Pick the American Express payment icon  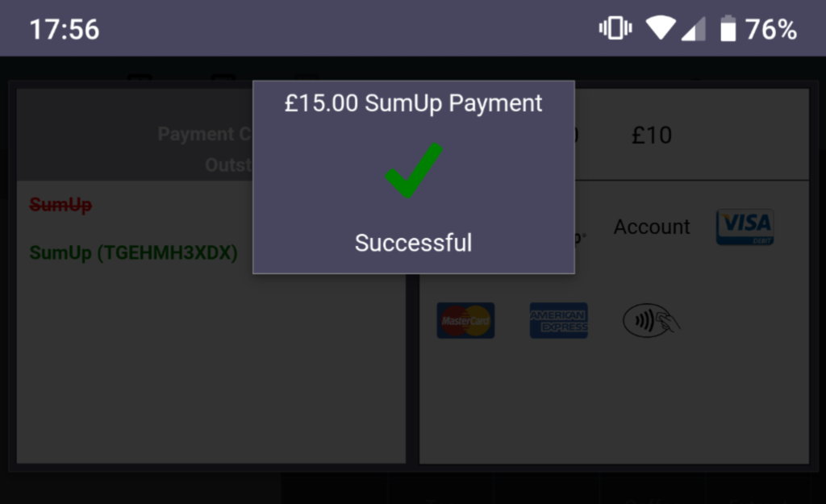coord(559,320)
